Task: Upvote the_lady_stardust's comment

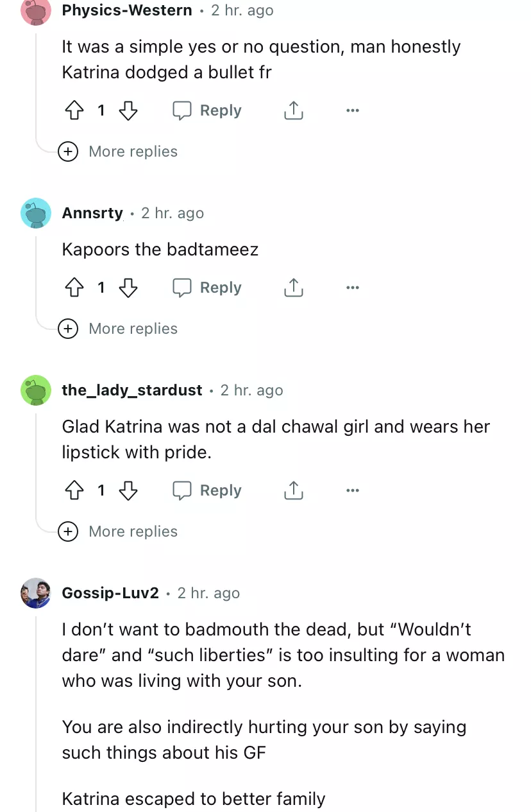Action: tap(75, 491)
